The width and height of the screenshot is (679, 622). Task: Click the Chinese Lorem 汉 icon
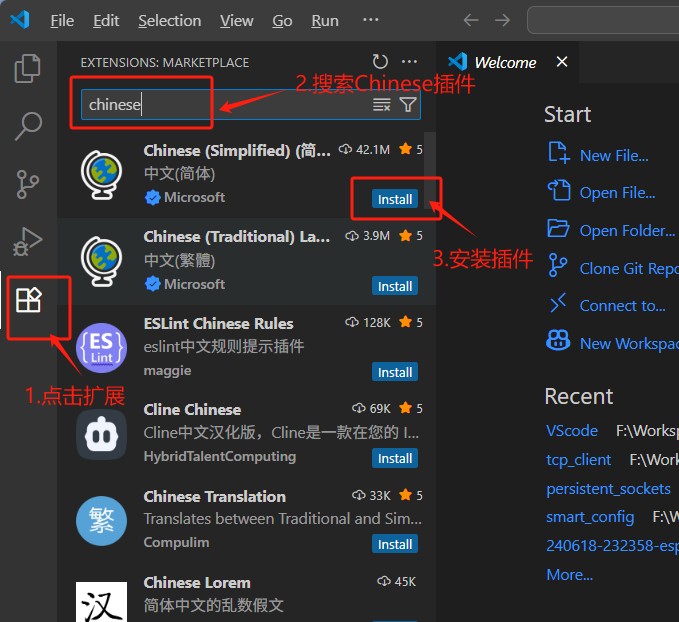tap(101, 602)
